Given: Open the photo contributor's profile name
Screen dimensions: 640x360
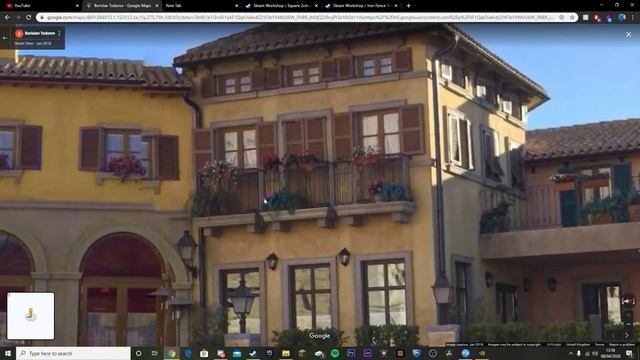Looking at the screenshot, I should pyautogui.click(x=40, y=33).
